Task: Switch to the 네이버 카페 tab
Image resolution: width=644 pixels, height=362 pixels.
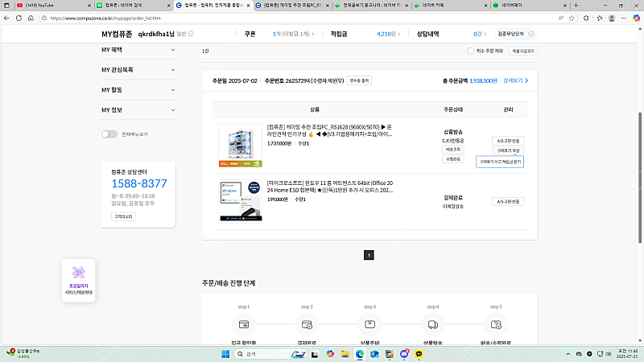Action: pyautogui.click(x=449, y=6)
